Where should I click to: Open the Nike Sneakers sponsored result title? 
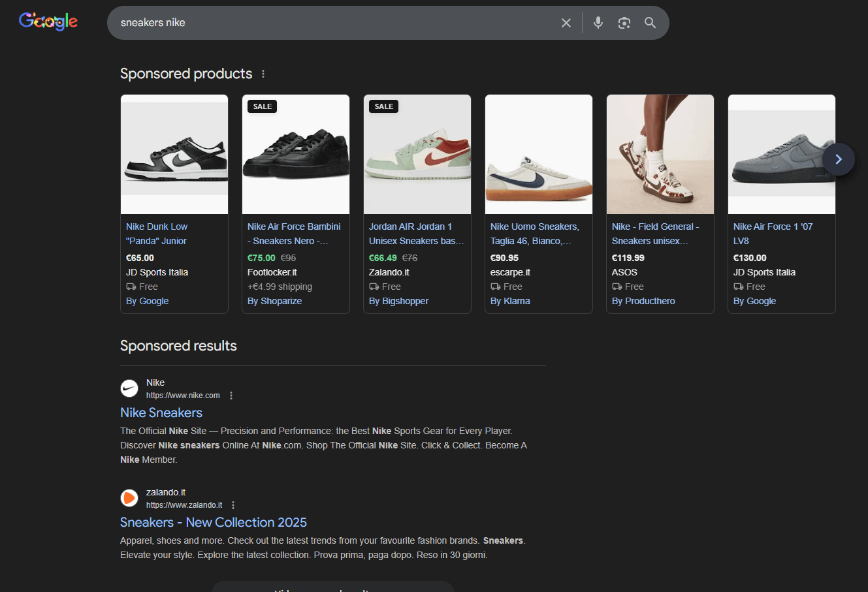[161, 413]
